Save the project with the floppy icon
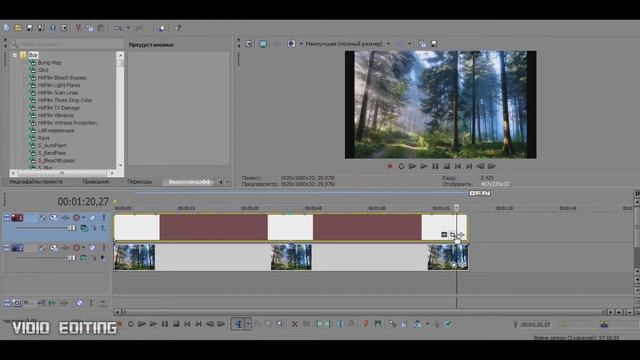The image size is (640, 360). [29, 28]
